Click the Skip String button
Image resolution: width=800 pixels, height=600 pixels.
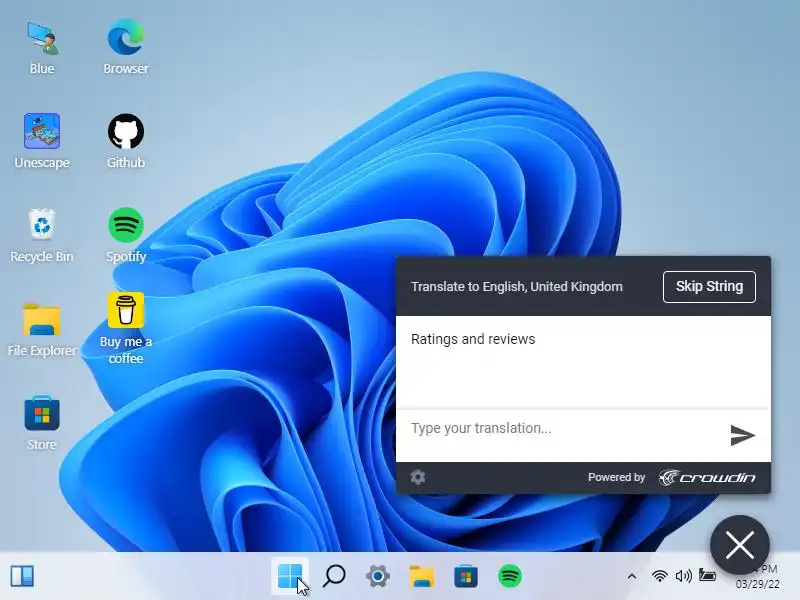pyautogui.click(x=709, y=287)
